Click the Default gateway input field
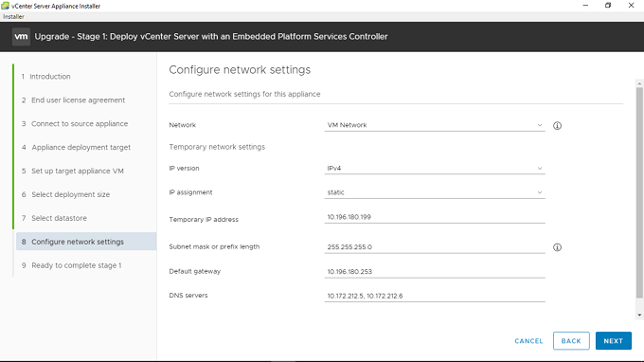 point(435,272)
